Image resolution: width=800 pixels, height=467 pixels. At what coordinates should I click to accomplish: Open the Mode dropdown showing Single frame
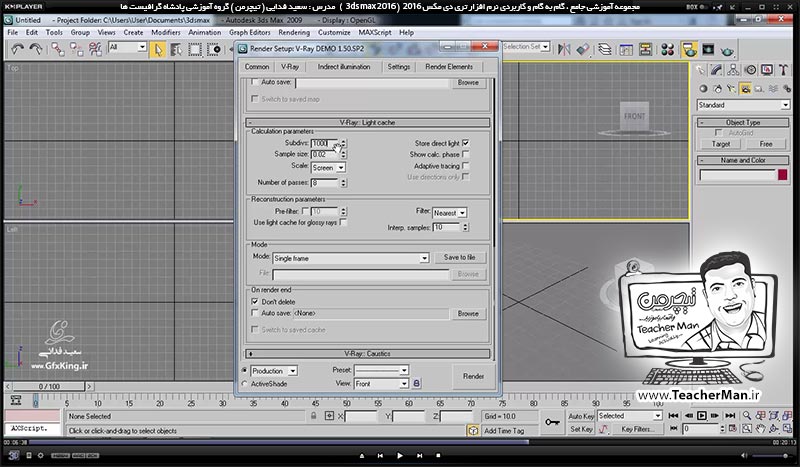point(351,258)
